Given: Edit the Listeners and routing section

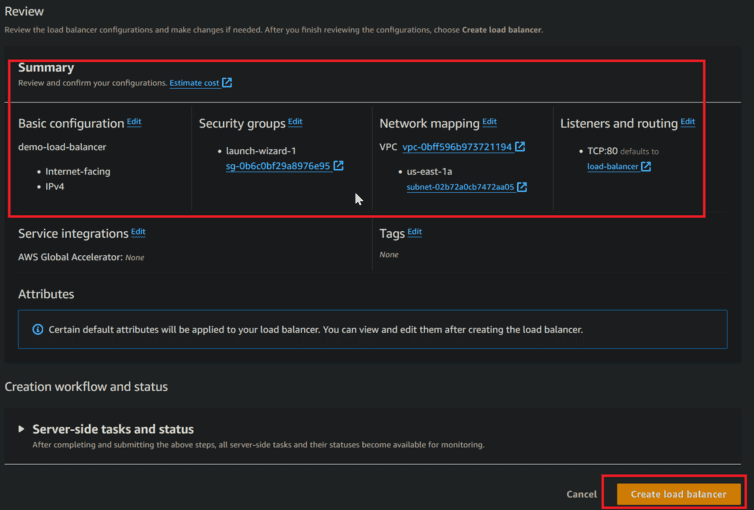Looking at the screenshot, I should coord(688,122).
